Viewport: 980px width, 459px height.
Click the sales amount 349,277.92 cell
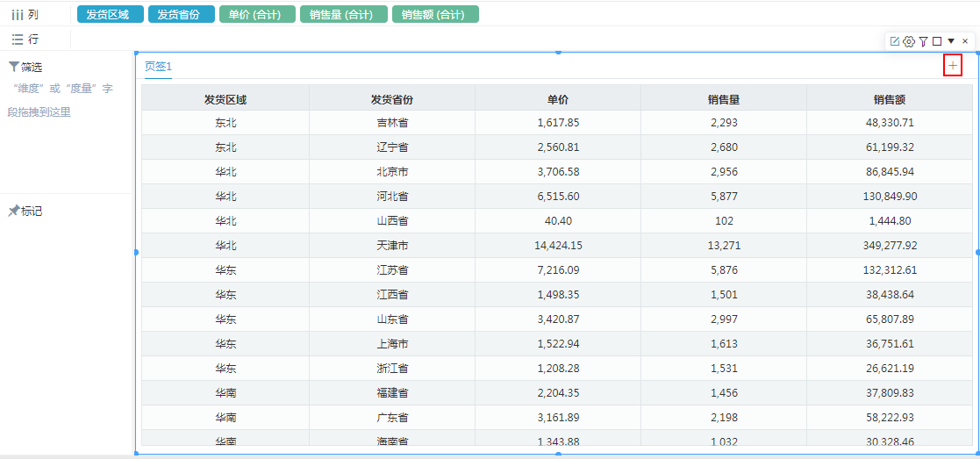(890, 246)
